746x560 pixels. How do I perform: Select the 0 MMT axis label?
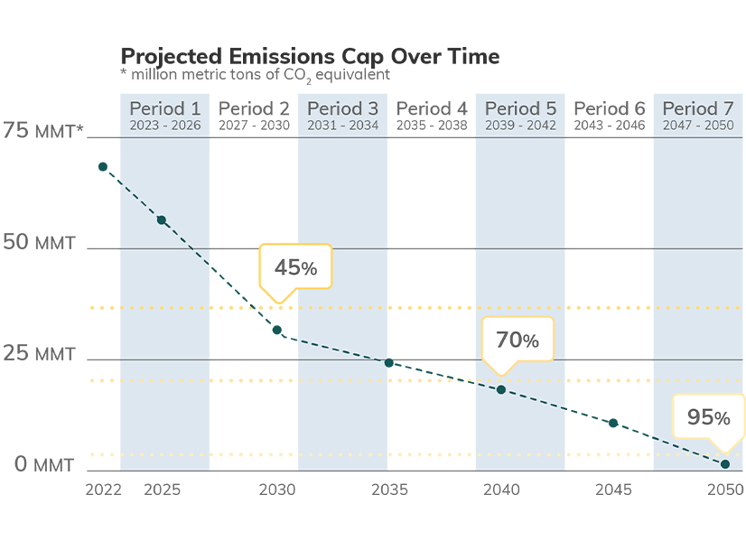[x=44, y=466]
